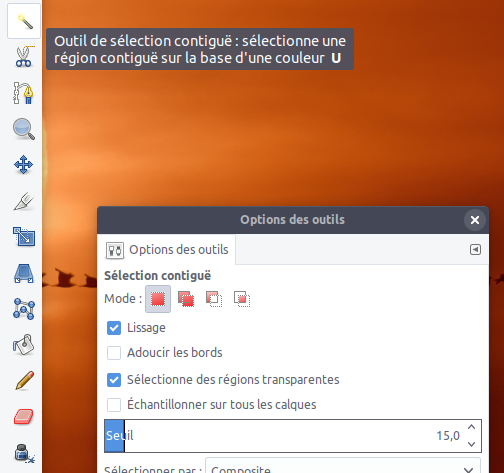Close the Options des outils dialog
Viewport: 504px width, 473px height.
point(475,220)
